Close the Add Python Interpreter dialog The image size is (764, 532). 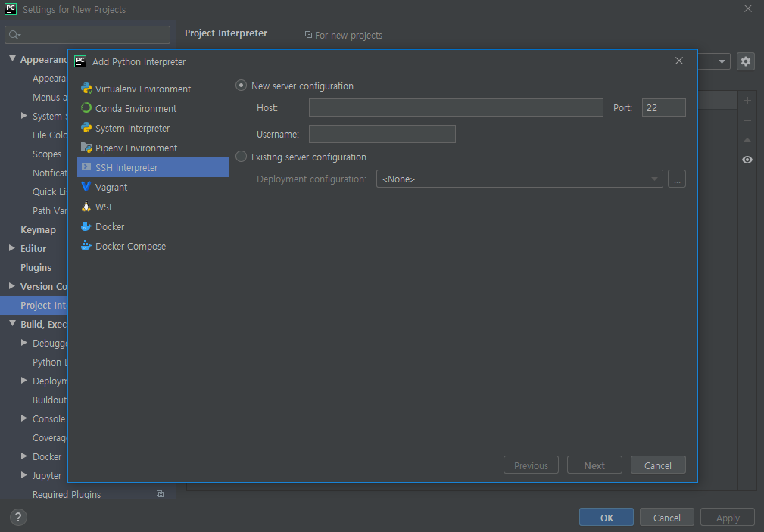point(678,61)
